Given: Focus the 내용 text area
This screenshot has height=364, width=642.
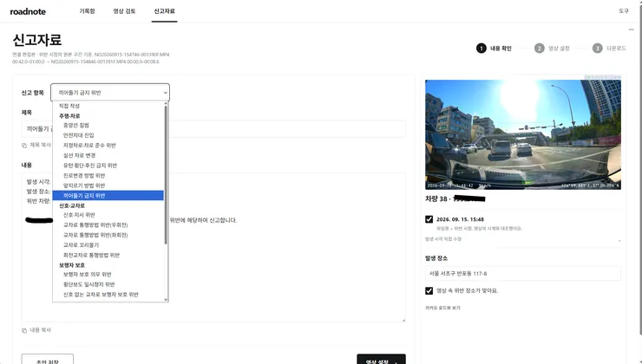Looking at the screenshot, I should (x=213, y=247).
